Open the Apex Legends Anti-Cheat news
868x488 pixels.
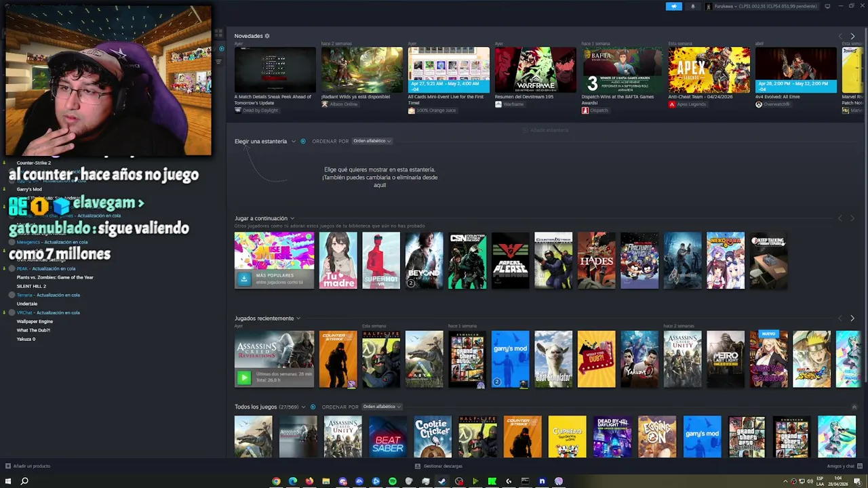709,70
